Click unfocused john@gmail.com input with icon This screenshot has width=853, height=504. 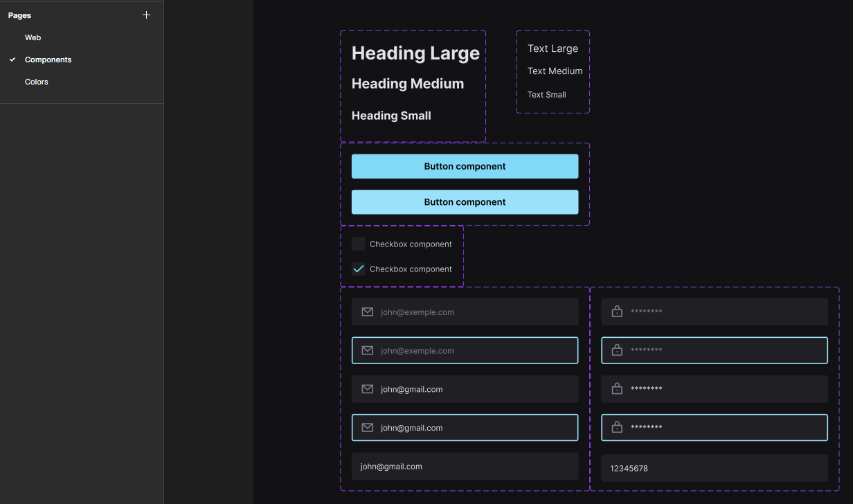point(465,389)
